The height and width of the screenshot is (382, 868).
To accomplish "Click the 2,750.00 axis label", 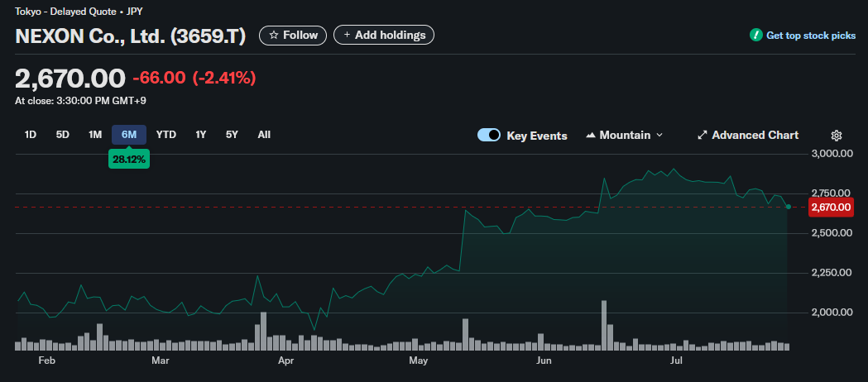I will tap(832, 193).
